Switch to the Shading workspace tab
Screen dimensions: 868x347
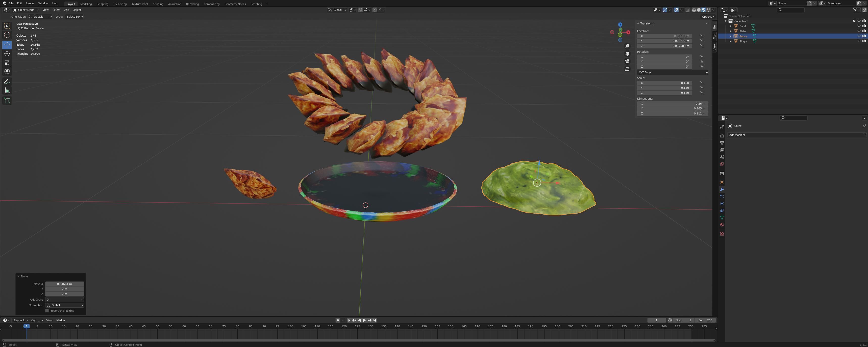[x=158, y=4]
